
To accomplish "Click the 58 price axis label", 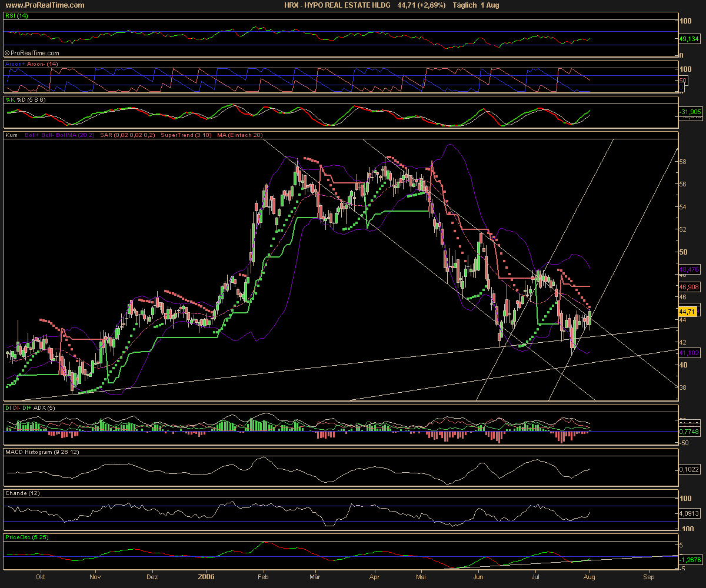I will (684, 161).
